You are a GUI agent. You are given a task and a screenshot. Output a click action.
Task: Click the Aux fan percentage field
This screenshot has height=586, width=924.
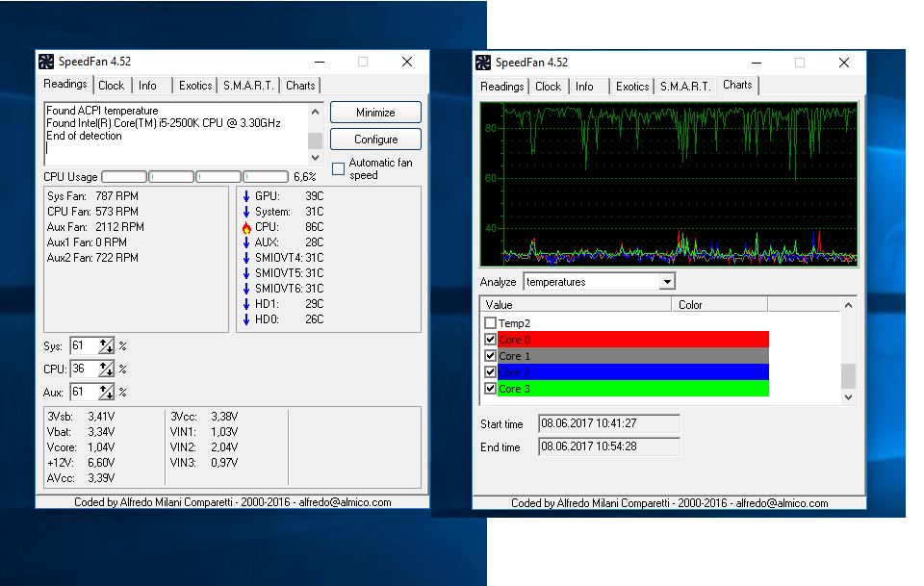tap(85, 393)
